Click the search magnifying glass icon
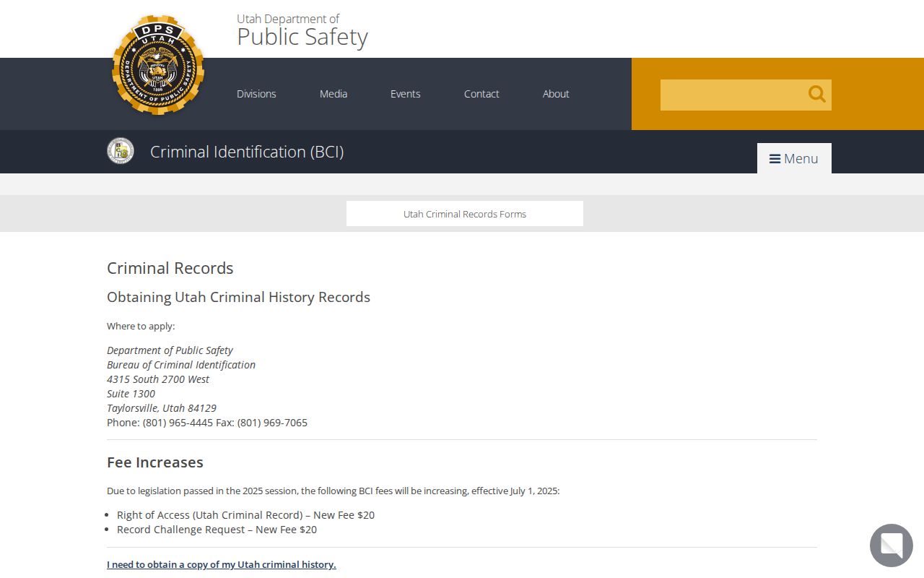The height and width of the screenshot is (578, 924). [x=816, y=94]
